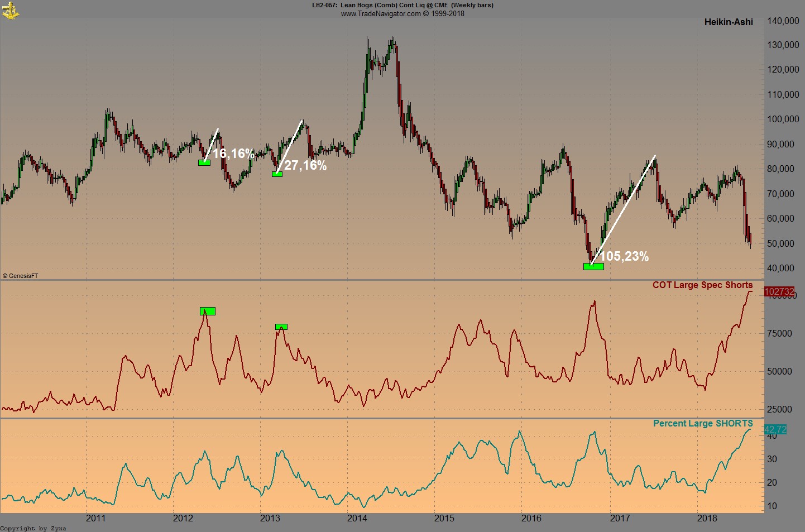The height and width of the screenshot is (532, 805).
Task: Expand the LH2-057 Lean Hogs title bar
Action: pyautogui.click(x=402, y=5)
